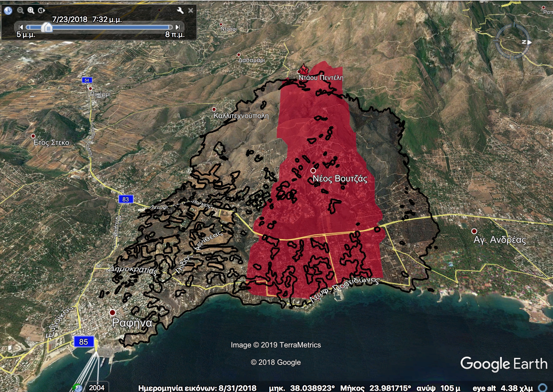This screenshot has width=553, height=392.
Task: Select the Νέος Βουτζάς place marker
Action: click(x=313, y=171)
